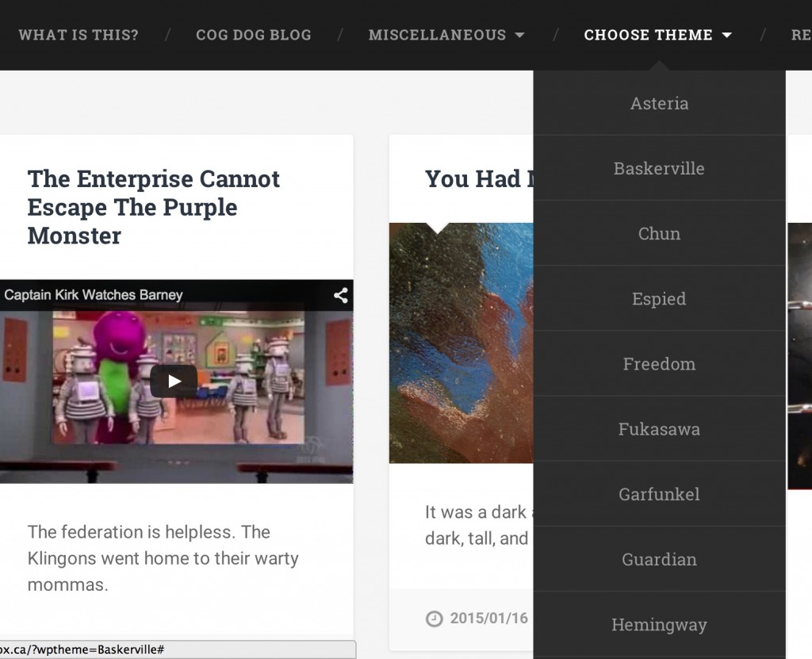Click the excerpt 'The federation is helpless'
Screen dimensions: 812x659
(163, 558)
